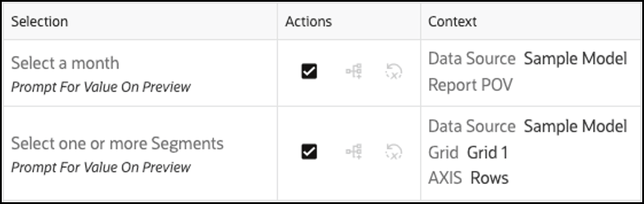
Task: Click the Rows axis value
Action: (x=489, y=178)
